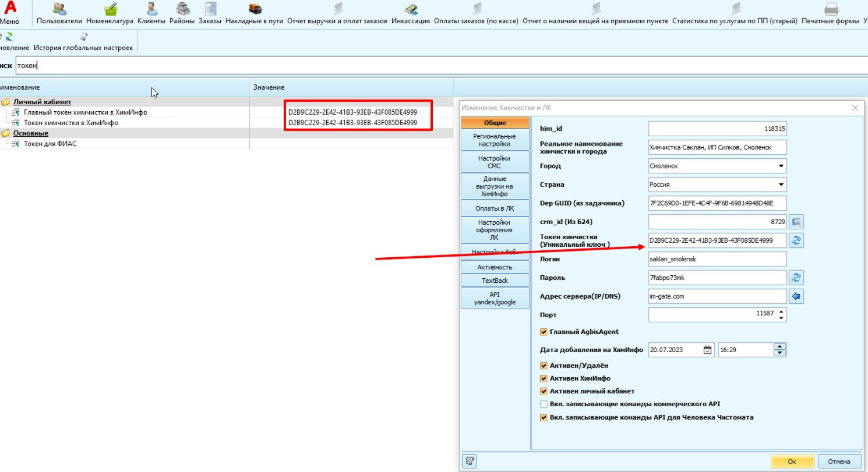This screenshot has height=472, width=868.
Task: Regenerate Токен химчистки with refresh icon
Action: click(x=796, y=240)
